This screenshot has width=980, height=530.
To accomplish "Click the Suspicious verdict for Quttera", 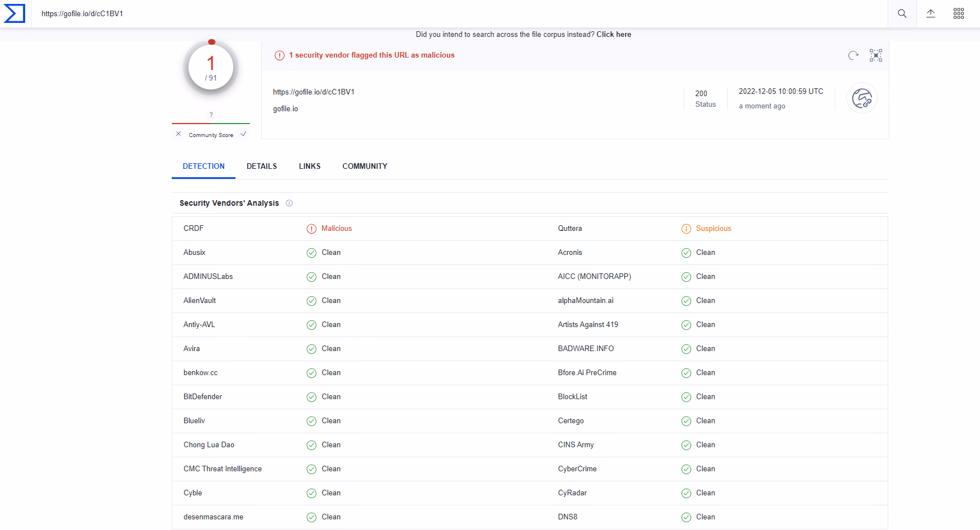I will pyautogui.click(x=714, y=228).
